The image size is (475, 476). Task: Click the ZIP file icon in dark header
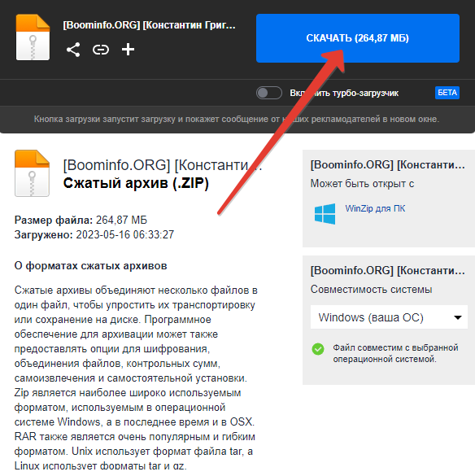click(x=33, y=37)
